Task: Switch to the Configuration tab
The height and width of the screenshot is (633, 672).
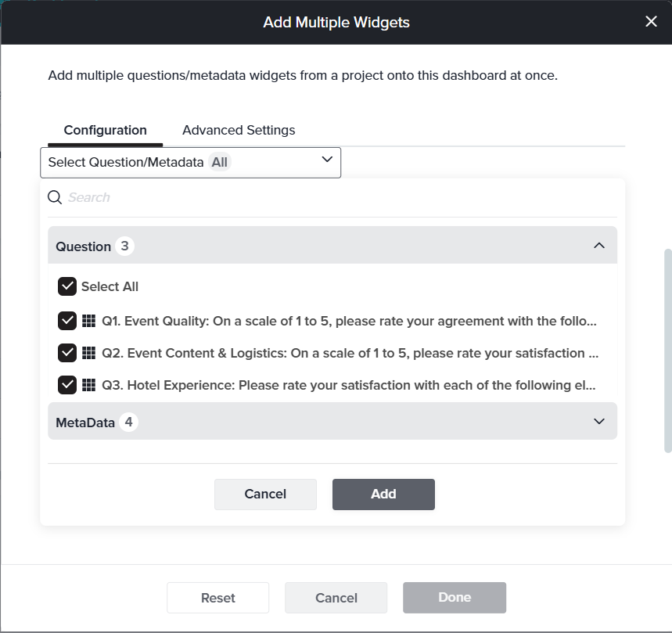Action: pos(105,131)
